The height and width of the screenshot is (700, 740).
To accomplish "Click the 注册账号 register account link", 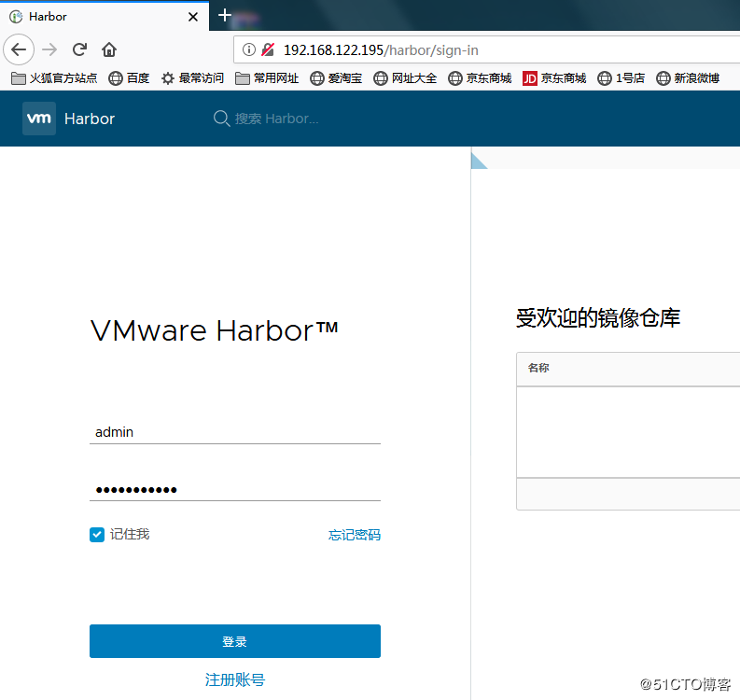I will click(235, 679).
